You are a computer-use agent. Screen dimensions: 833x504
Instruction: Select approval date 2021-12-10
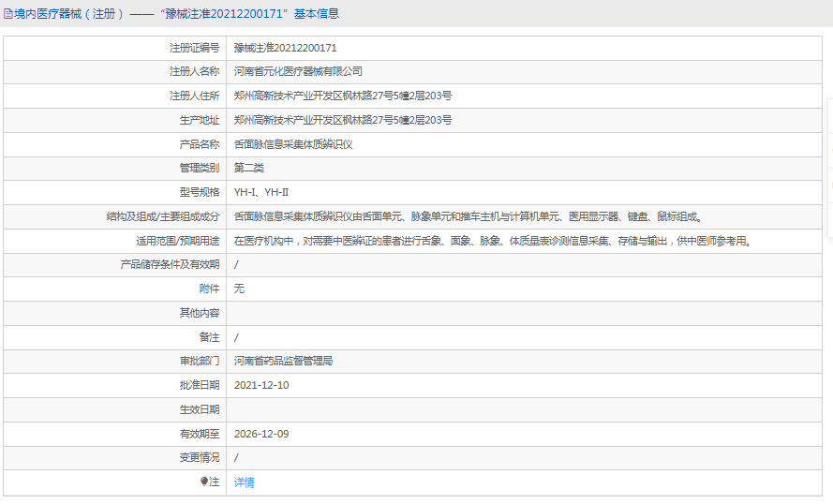[x=261, y=385]
